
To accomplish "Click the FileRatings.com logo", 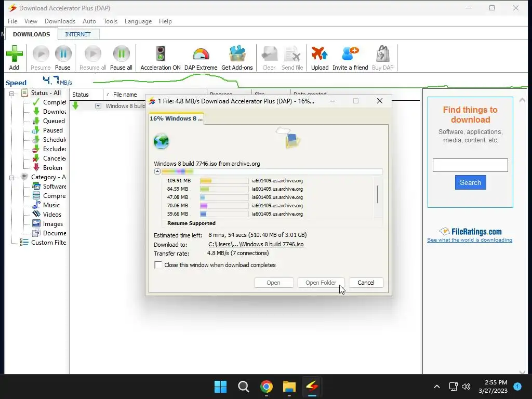I will click(470, 232).
